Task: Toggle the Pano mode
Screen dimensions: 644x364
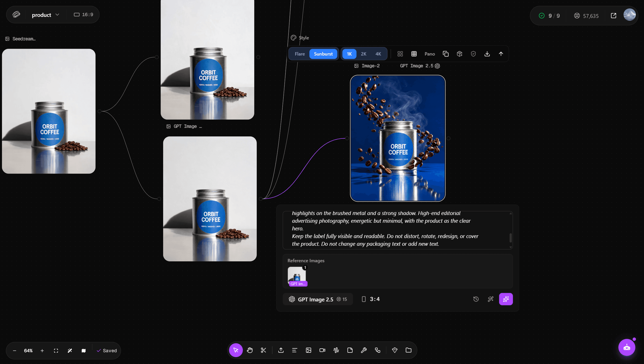Action: coord(430,54)
